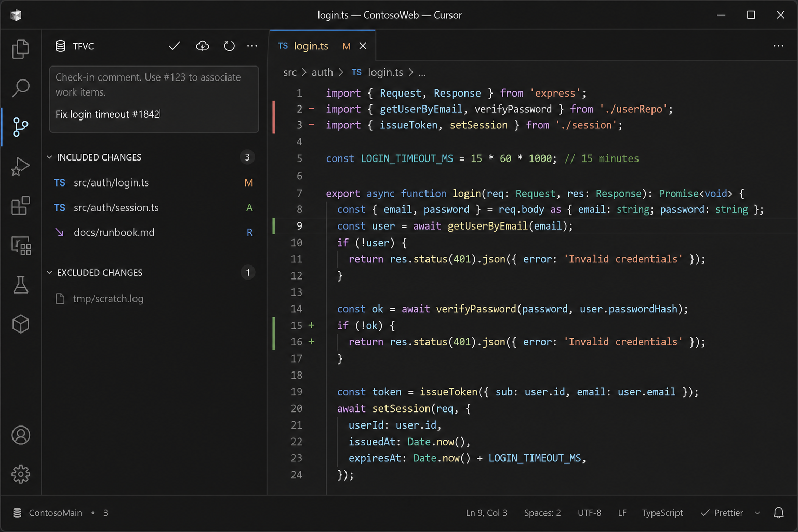798x532 pixels.
Task: Click the renamed arrow icon for docs/runbook.md
Action: pyautogui.click(x=60, y=233)
